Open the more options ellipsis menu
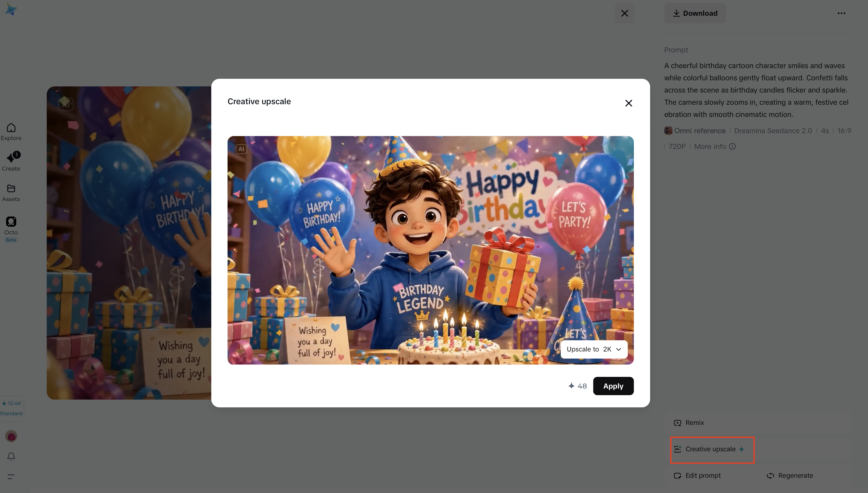Screen dimensions: 868x493 [842, 13]
